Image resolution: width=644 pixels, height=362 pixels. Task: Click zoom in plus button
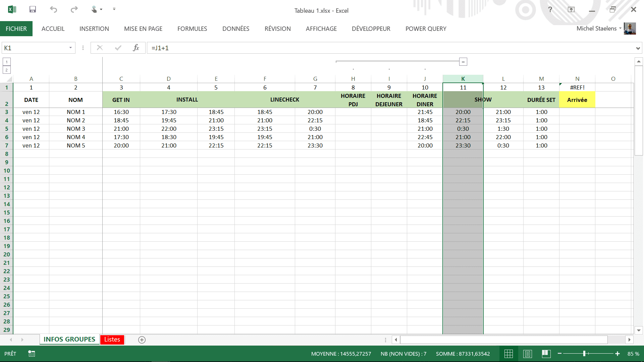[x=618, y=354]
